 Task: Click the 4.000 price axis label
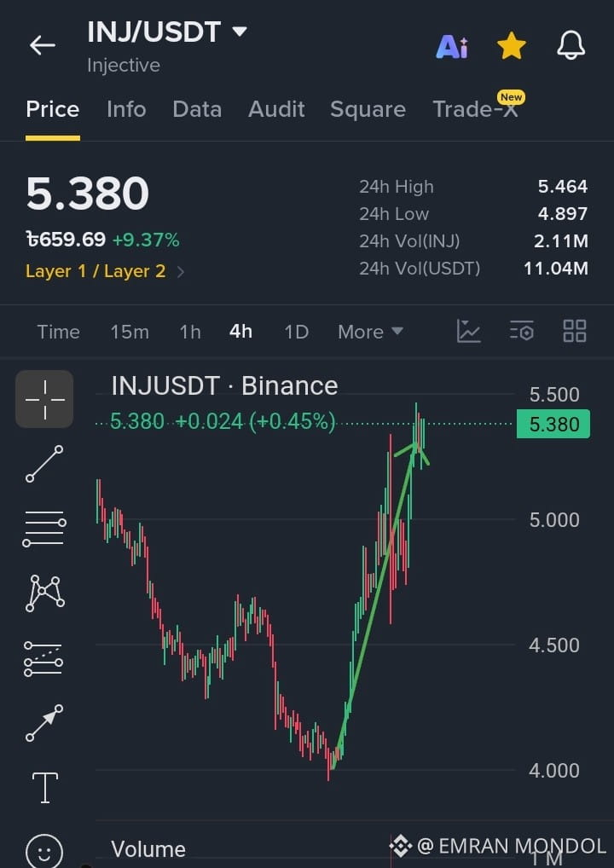pyautogui.click(x=554, y=771)
